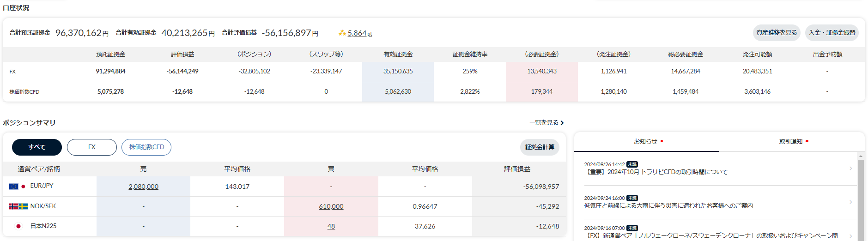Open the 取引通知 tab
Image resolution: width=868 pixels, height=241 pixels.
791,142
